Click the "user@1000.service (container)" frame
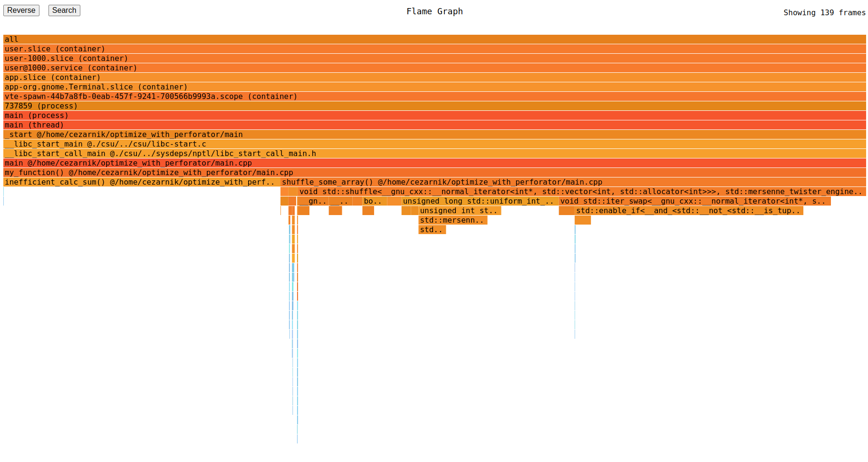 tap(428, 68)
